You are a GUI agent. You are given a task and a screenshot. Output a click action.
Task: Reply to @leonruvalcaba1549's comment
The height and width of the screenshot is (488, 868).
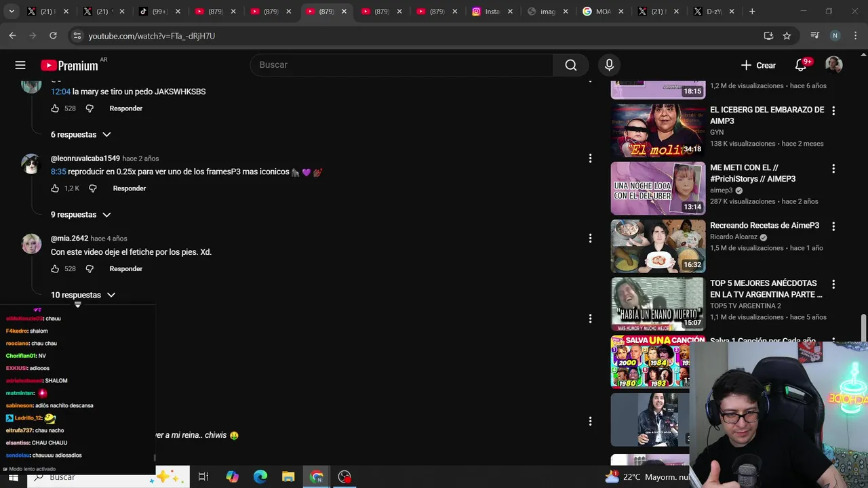point(130,188)
